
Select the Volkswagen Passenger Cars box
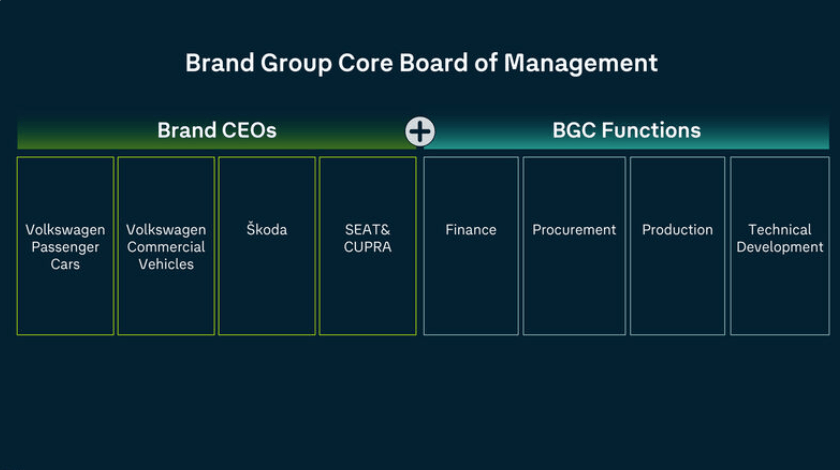65,246
